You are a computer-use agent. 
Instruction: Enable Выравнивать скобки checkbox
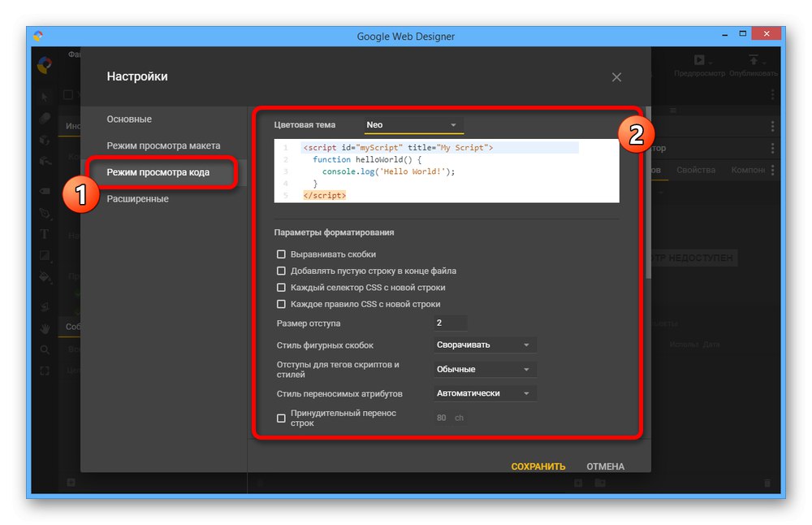281,254
